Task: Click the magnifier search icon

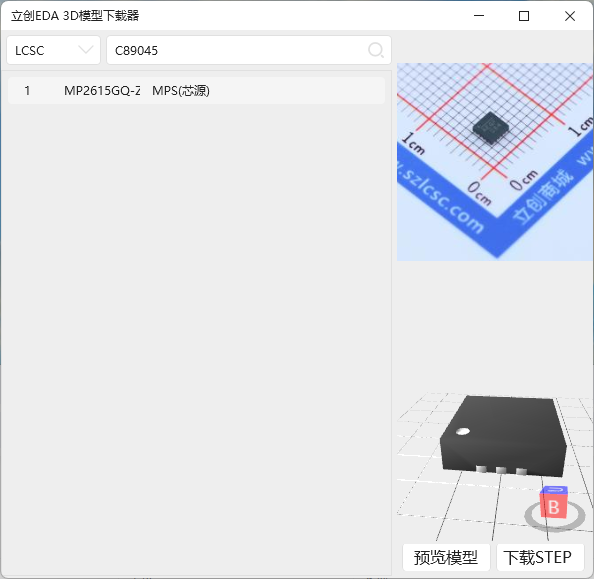Action: coord(376,50)
